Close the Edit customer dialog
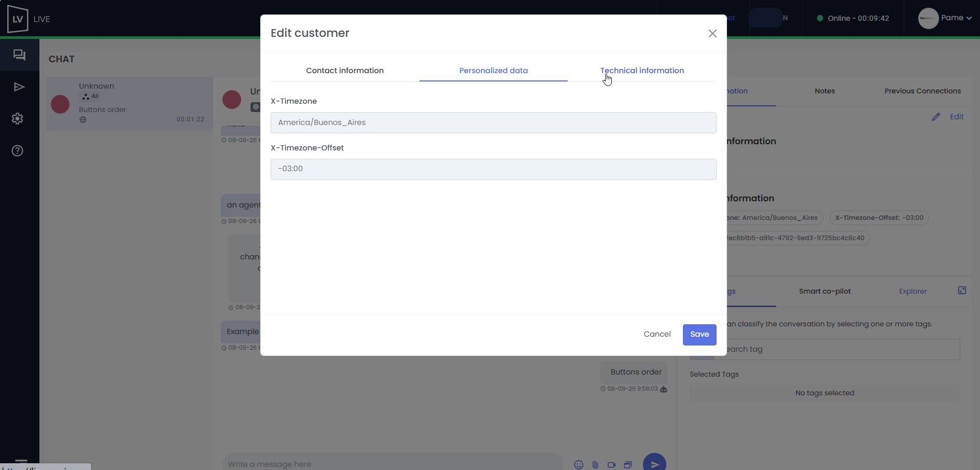980x470 pixels. 712,33
